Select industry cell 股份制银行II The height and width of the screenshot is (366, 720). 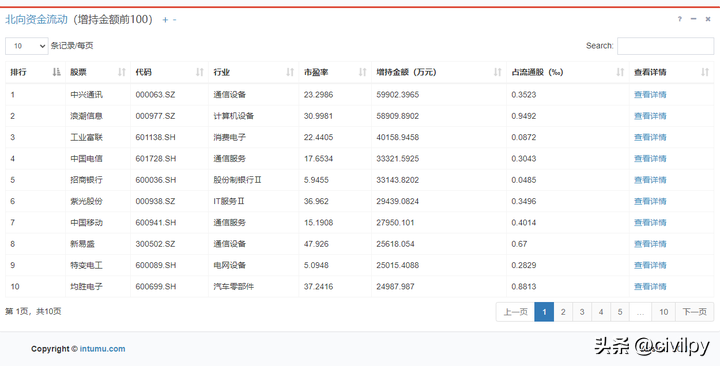237,180
